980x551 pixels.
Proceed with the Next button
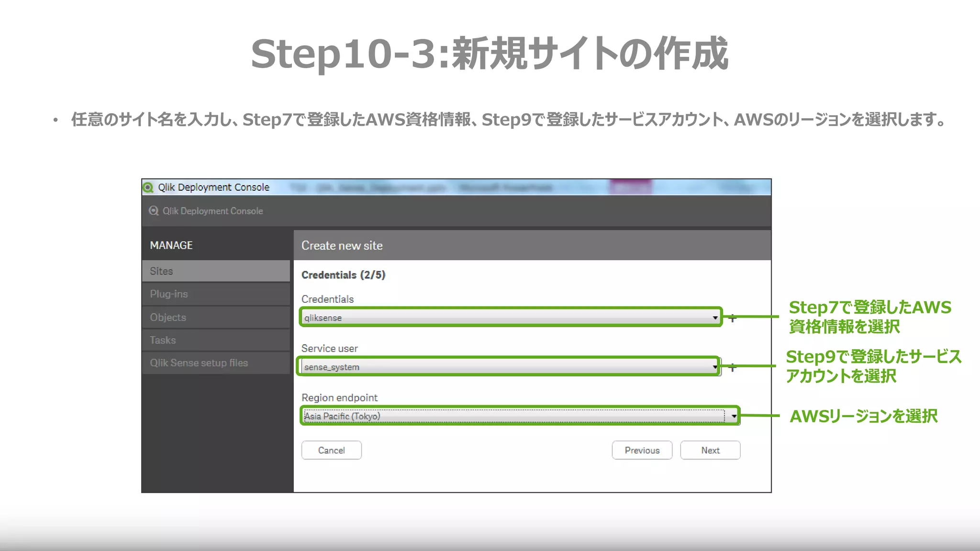tap(710, 450)
